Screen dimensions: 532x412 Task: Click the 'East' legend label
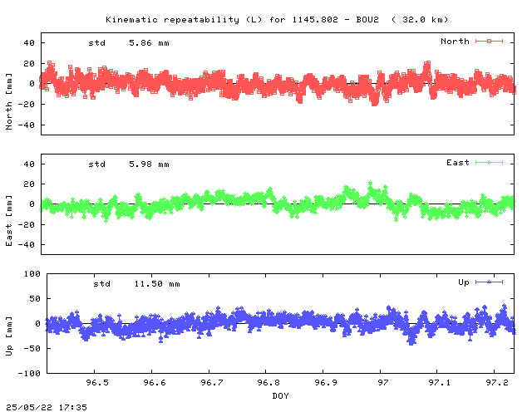click(458, 163)
